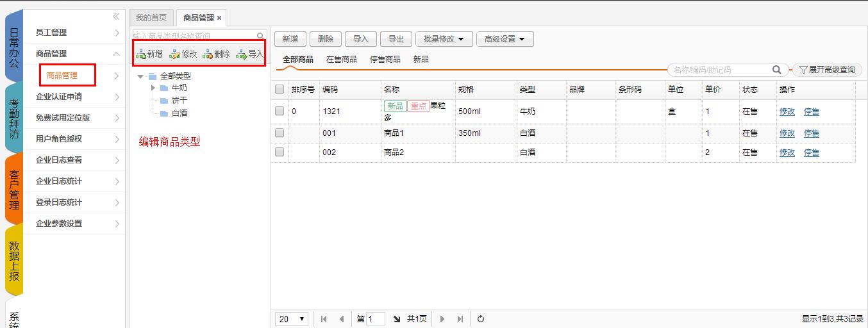The image size is (868, 328).
Task: Open the 批量修改 dropdown
Action: click(444, 39)
